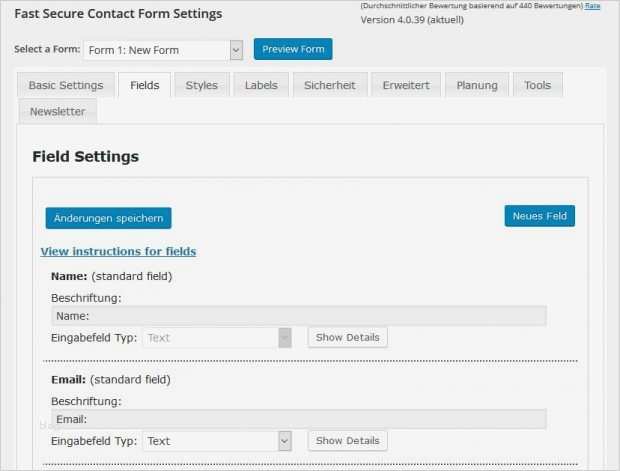Expand the Name Eingabefeld Typ dropdown
The image size is (620, 471).
(x=217, y=338)
